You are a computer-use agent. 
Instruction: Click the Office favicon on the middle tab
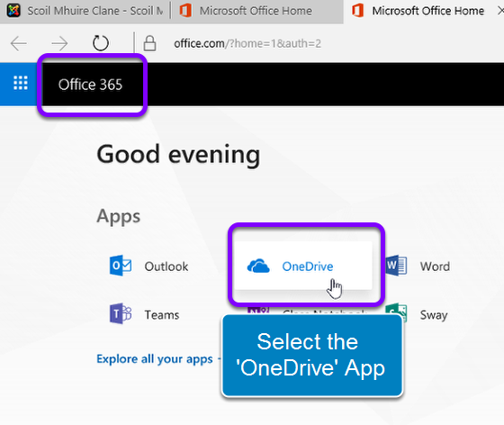[x=185, y=11]
